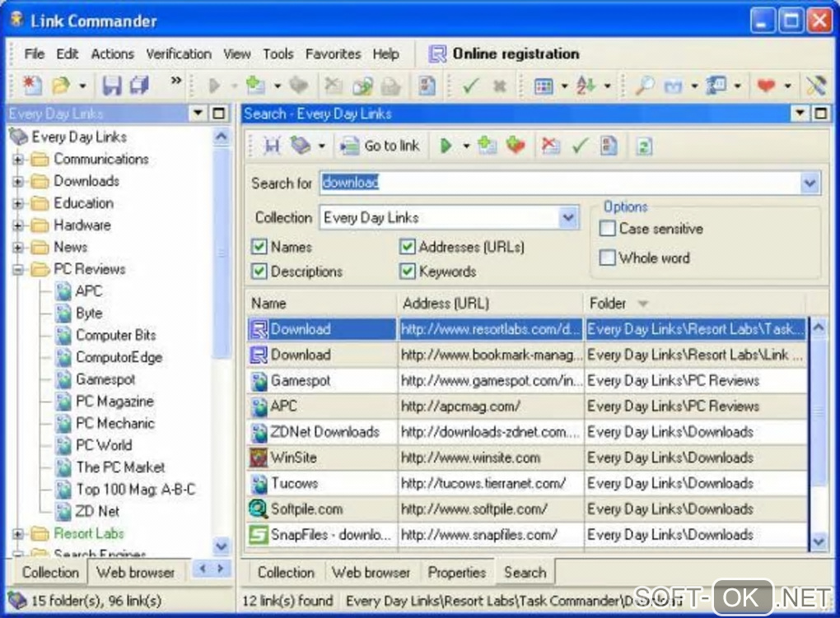Click the magnifying glass search icon

tap(643, 85)
